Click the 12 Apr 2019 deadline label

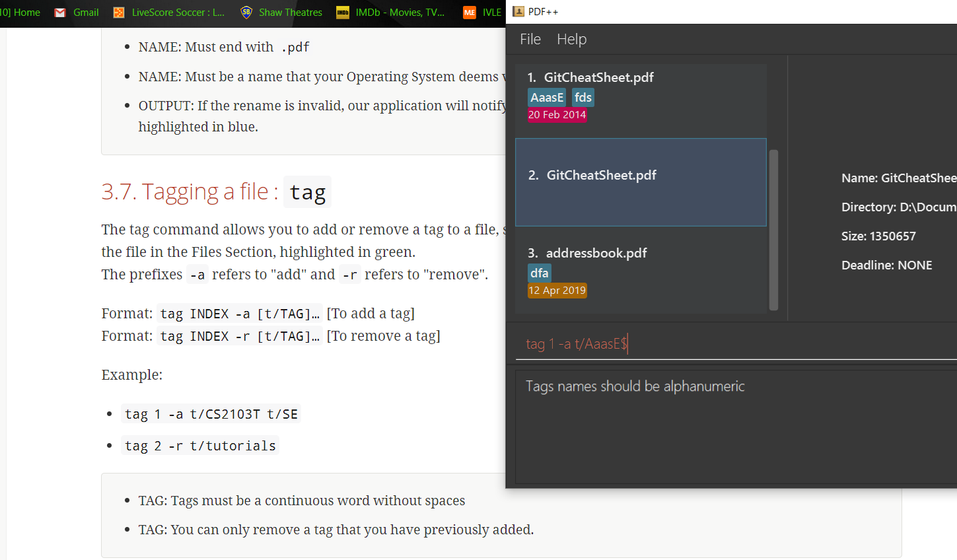click(x=557, y=291)
